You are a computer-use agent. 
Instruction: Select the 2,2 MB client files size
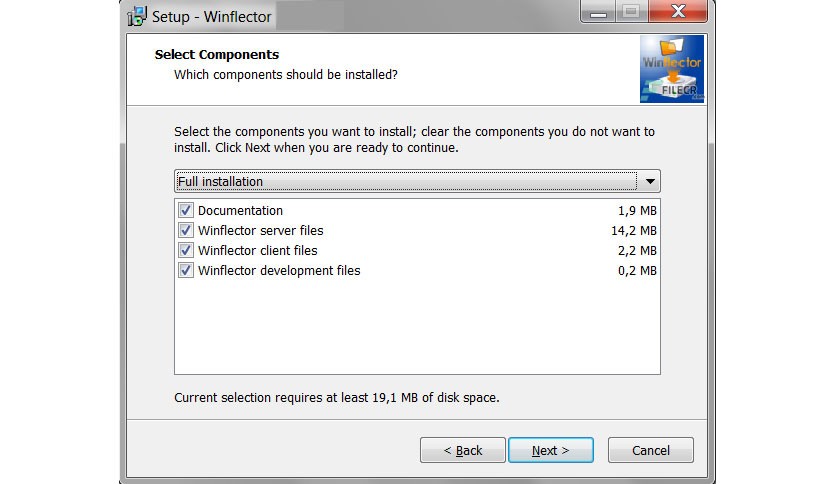click(x=637, y=251)
